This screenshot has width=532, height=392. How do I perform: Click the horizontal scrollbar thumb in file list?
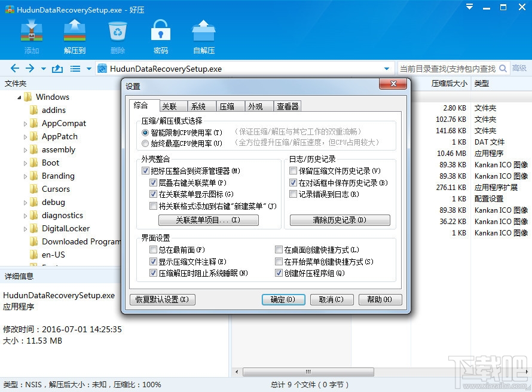(308, 372)
